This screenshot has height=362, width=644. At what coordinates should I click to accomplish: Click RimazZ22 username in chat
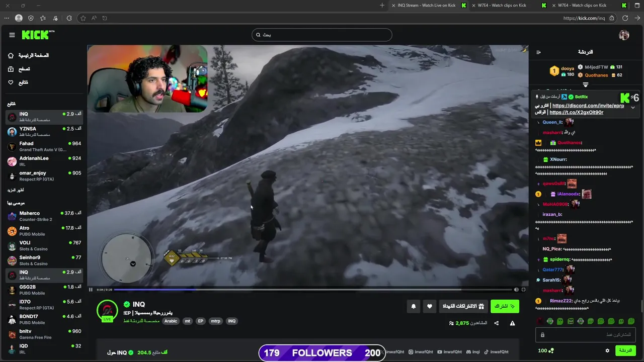561,301
